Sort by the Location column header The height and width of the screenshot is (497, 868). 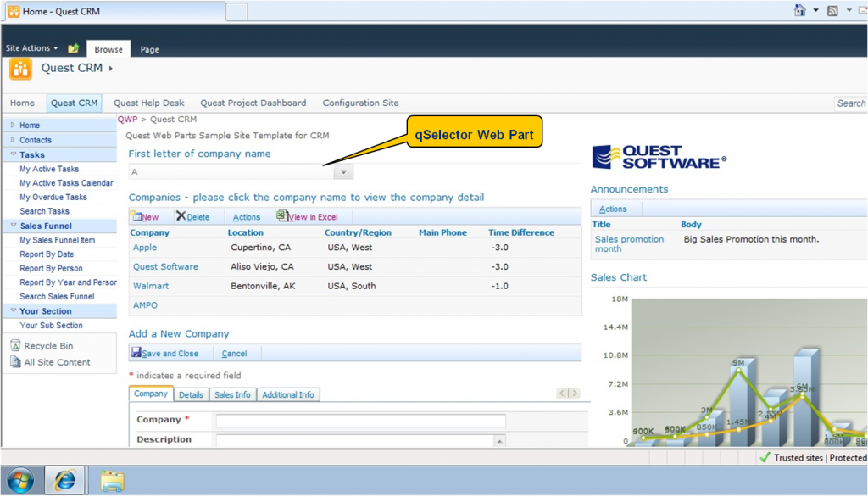(x=245, y=232)
